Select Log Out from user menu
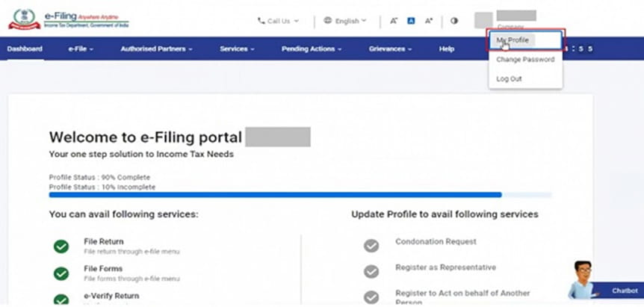This screenshot has width=644, height=307. point(525,78)
